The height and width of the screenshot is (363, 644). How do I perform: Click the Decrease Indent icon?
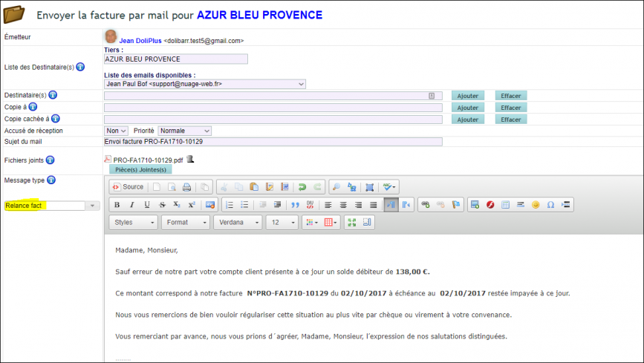262,204
